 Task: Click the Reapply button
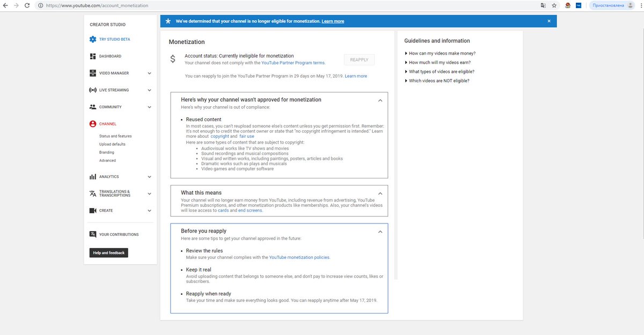click(359, 60)
